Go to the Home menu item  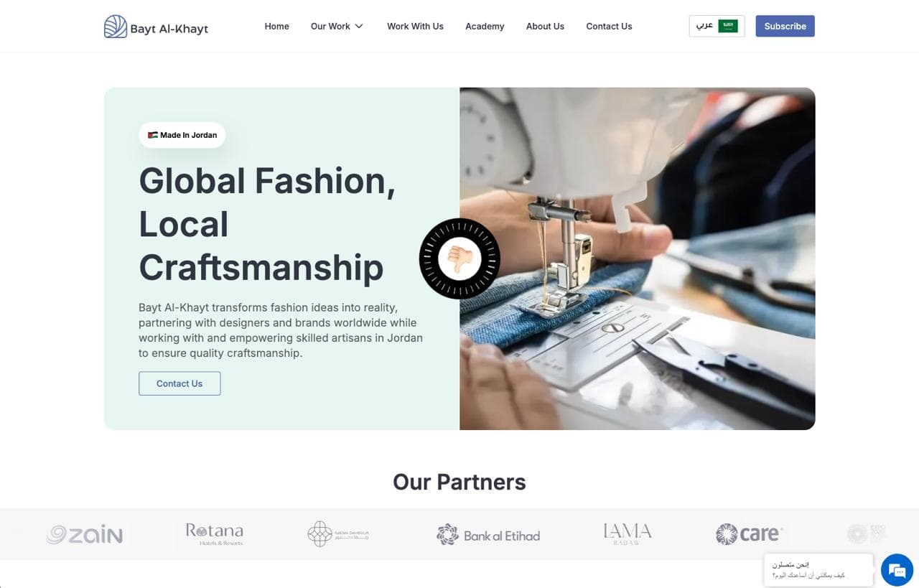pos(276,27)
